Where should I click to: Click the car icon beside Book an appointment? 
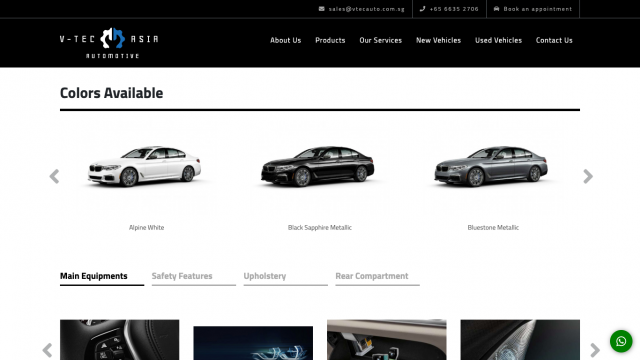(496, 9)
